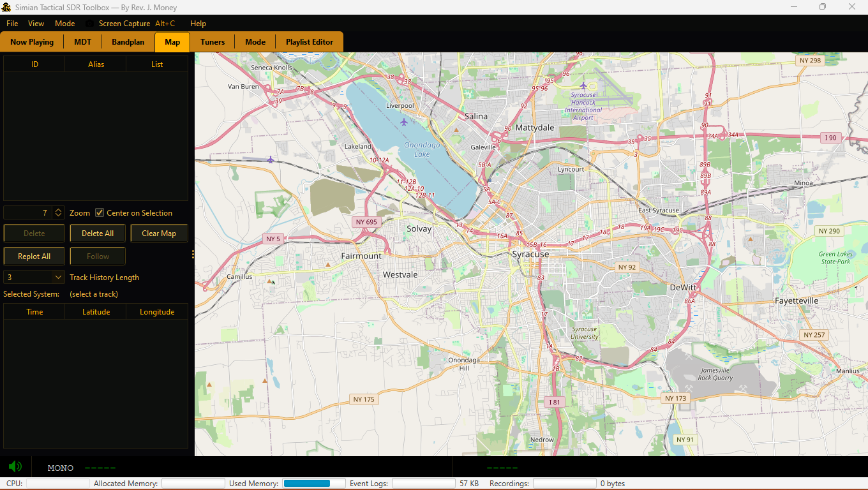Toggle the Center on Selection checkbox
The height and width of the screenshot is (490, 868).
100,212
